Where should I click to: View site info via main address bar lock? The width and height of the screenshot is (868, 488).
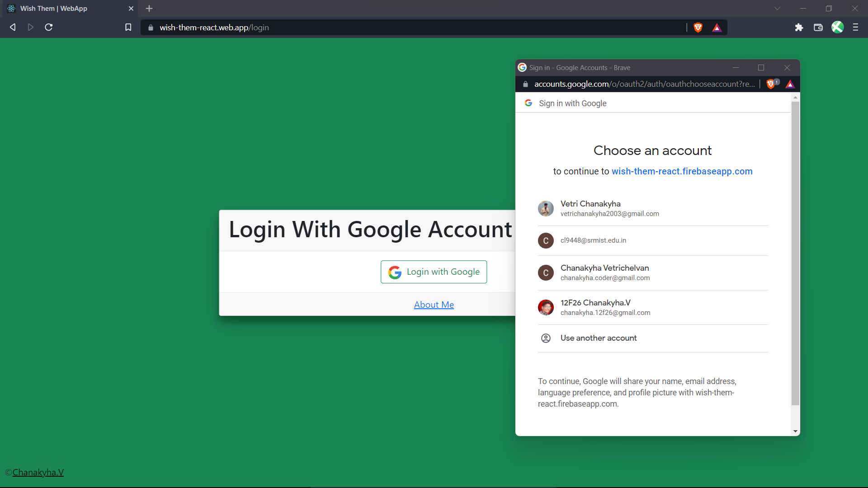click(x=151, y=28)
